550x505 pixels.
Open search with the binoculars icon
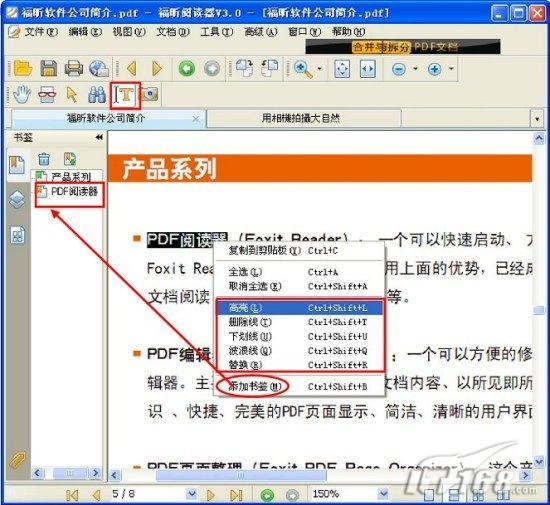point(97,94)
